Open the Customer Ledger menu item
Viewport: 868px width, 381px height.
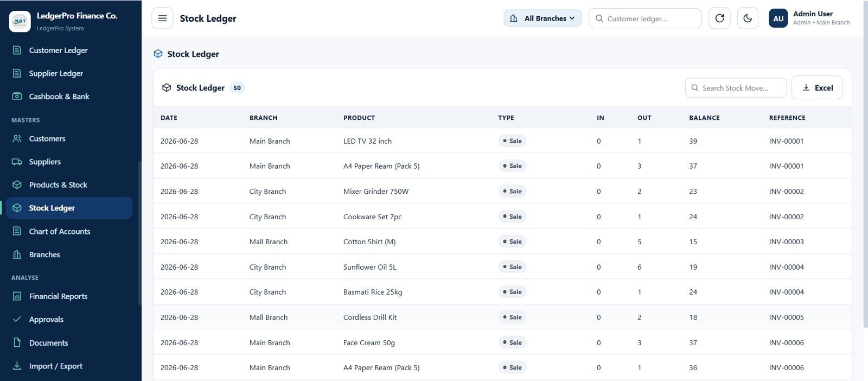[x=69, y=50]
